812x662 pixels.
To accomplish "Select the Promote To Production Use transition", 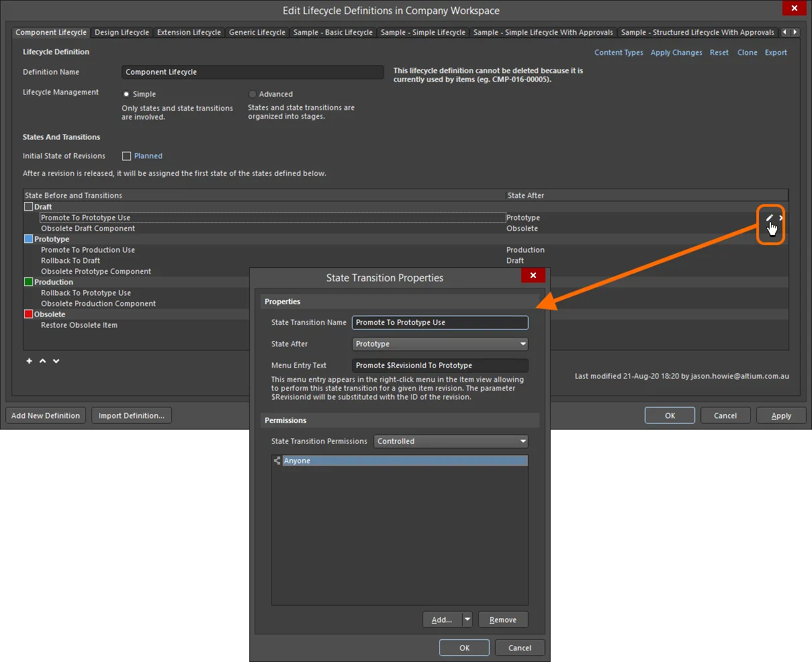I will (88, 250).
